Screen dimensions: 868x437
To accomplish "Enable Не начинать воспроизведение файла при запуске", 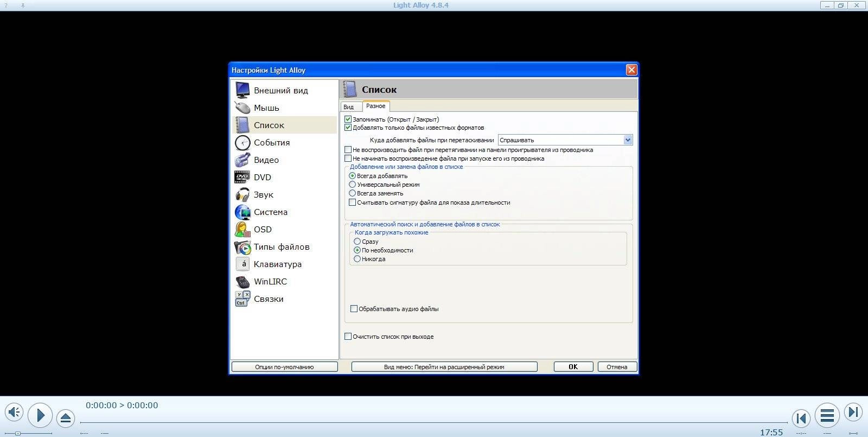I will click(348, 158).
